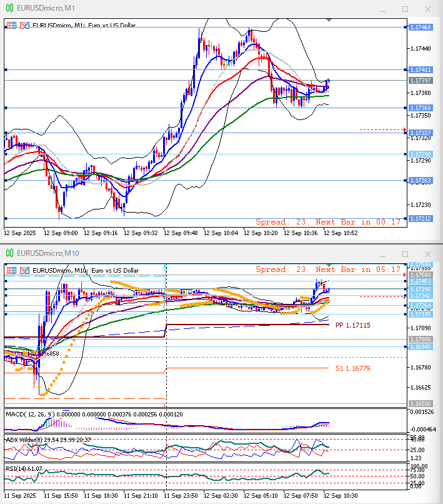Minimize the EURUSDmicro,M10 chart window
Screen dimensions: 443x504
click(384, 253)
